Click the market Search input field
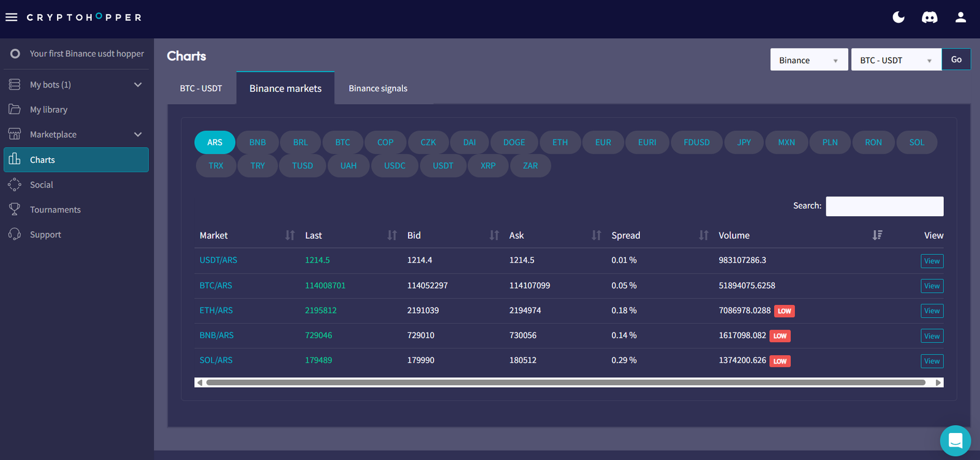This screenshot has width=980, height=460. [x=884, y=206]
